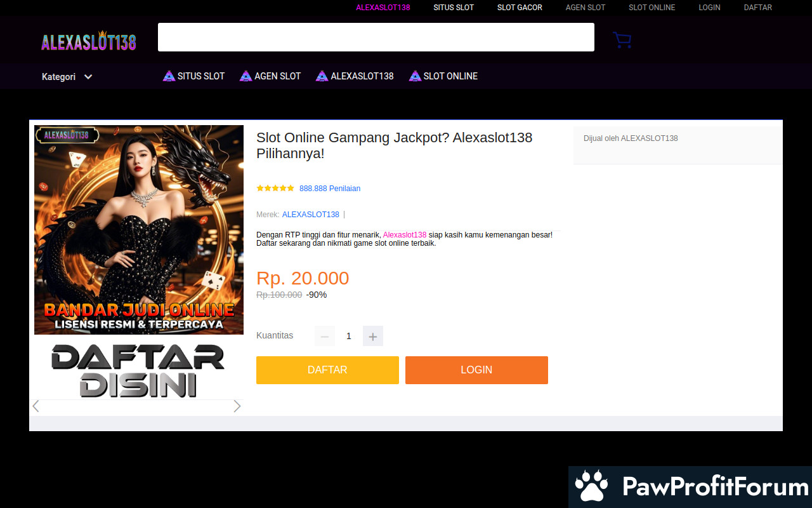The width and height of the screenshot is (812, 508).
Task: Show previous product image with left arrow
Action: click(36, 406)
